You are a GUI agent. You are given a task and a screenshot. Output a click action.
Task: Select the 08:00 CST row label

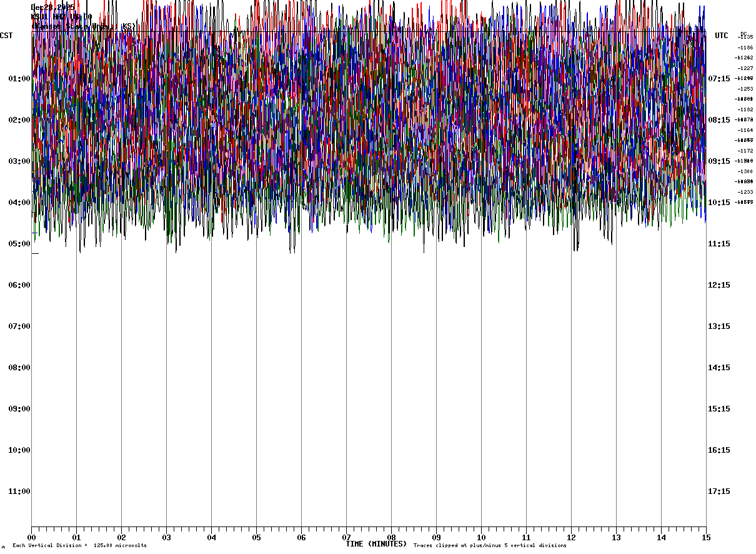[19, 368]
